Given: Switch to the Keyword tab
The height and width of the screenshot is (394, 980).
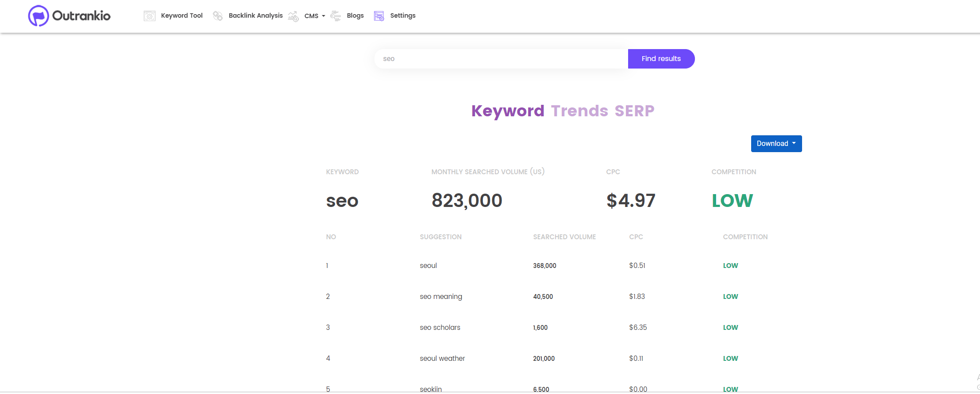Looking at the screenshot, I should (x=508, y=111).
